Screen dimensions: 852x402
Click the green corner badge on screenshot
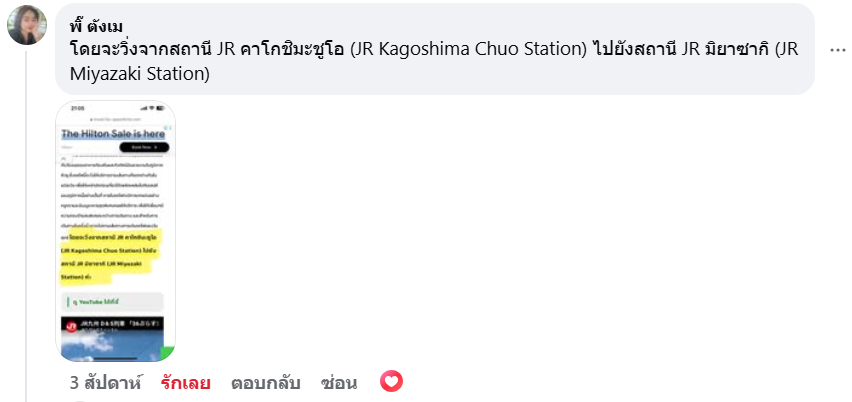166,354
